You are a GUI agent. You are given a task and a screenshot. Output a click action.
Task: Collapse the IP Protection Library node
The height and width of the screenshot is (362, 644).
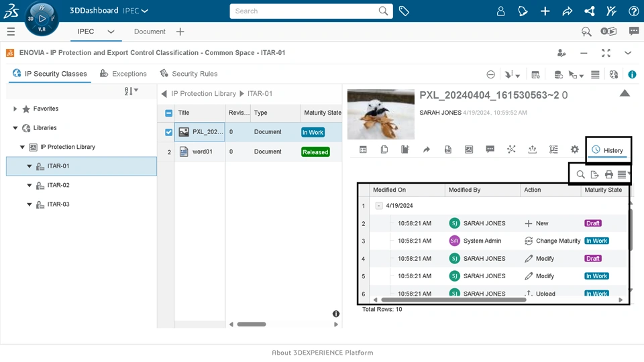[22, 147]
